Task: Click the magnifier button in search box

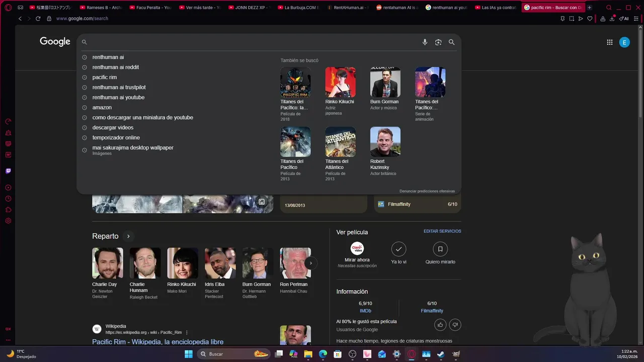Action: click(452, 42)
